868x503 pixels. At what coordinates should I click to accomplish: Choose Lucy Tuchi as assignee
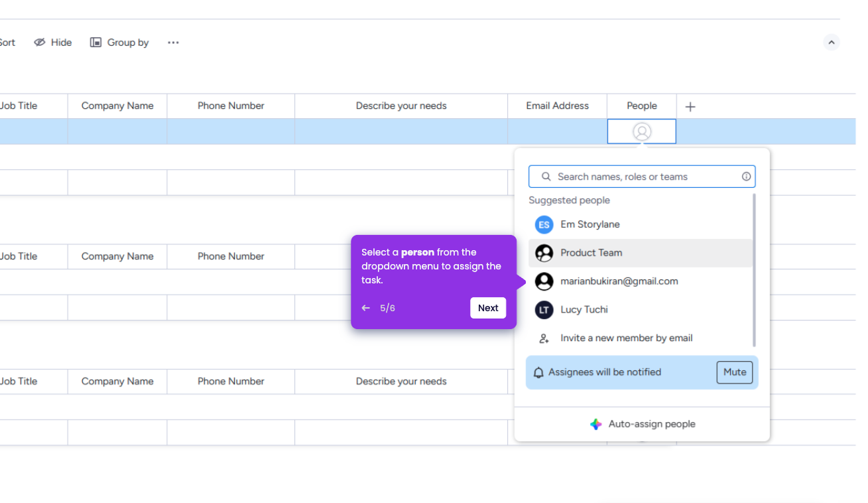[641, 310]
